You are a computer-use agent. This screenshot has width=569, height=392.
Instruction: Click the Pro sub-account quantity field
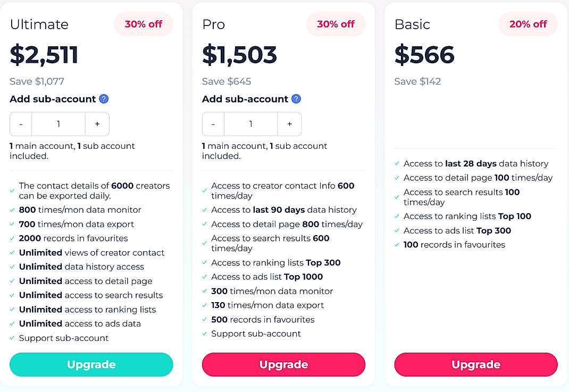point(250,124)
